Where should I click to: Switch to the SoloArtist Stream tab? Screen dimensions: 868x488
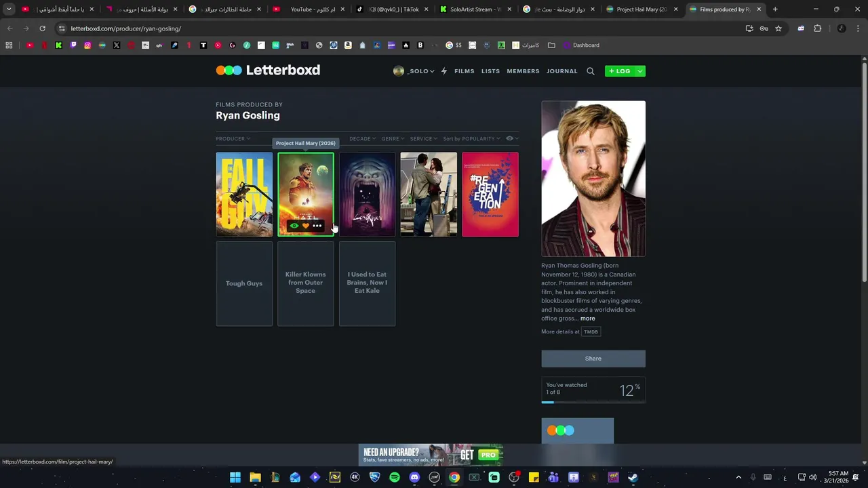(x=477, y=9)
